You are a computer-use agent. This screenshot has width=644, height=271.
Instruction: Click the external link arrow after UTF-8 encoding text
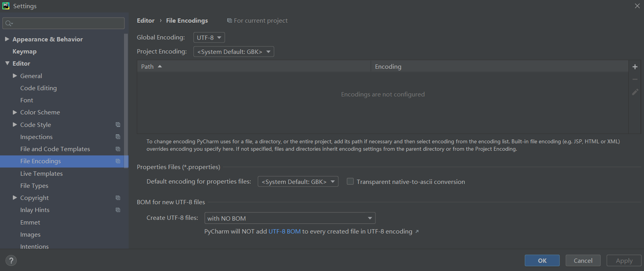tap(417, 232)
